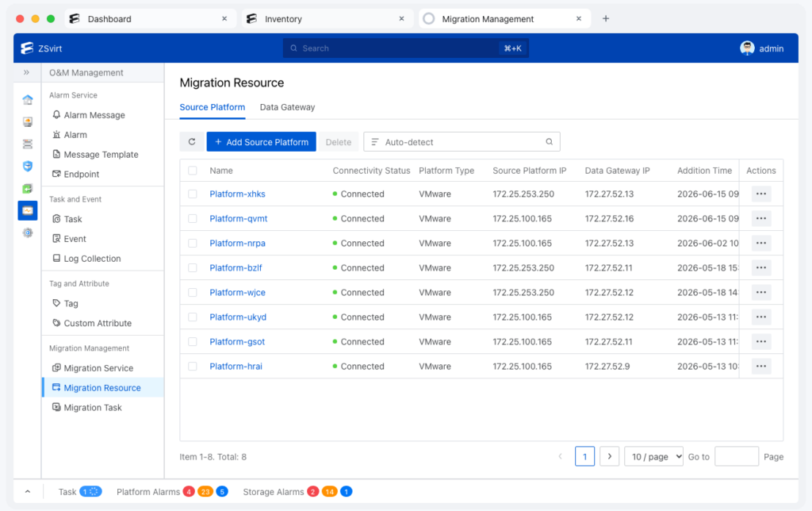Select the highlighted O&M monitor rail icon
Image resolution: width=812 pixels, height=511 pixels.
point(28,210)
